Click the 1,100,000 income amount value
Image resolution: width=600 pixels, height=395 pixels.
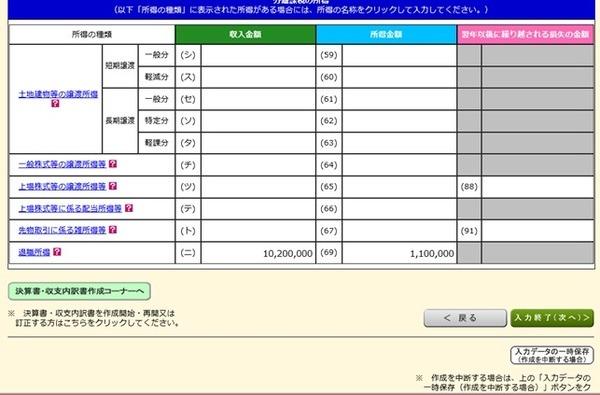click(x=432, y=254)
